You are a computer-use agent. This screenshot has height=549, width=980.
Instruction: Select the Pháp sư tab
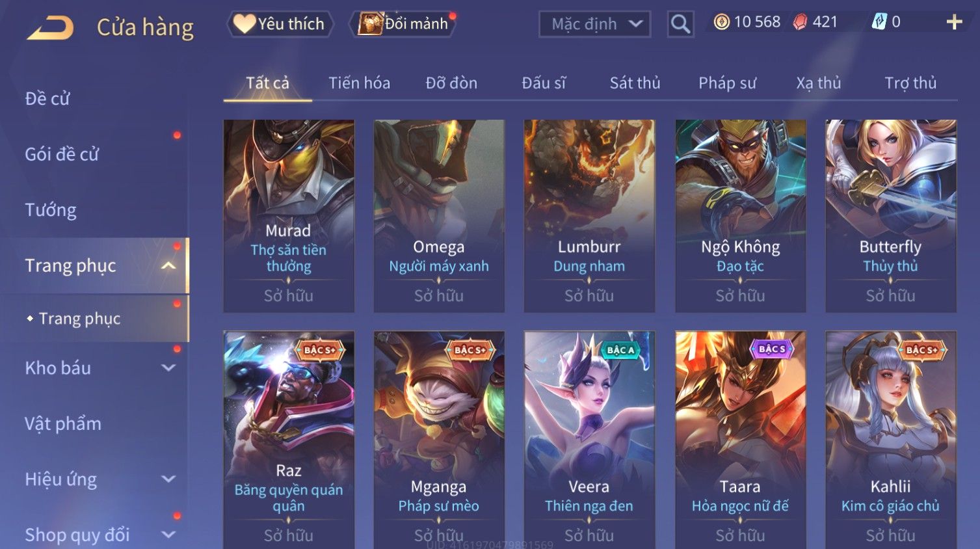[x=727, y=83]
